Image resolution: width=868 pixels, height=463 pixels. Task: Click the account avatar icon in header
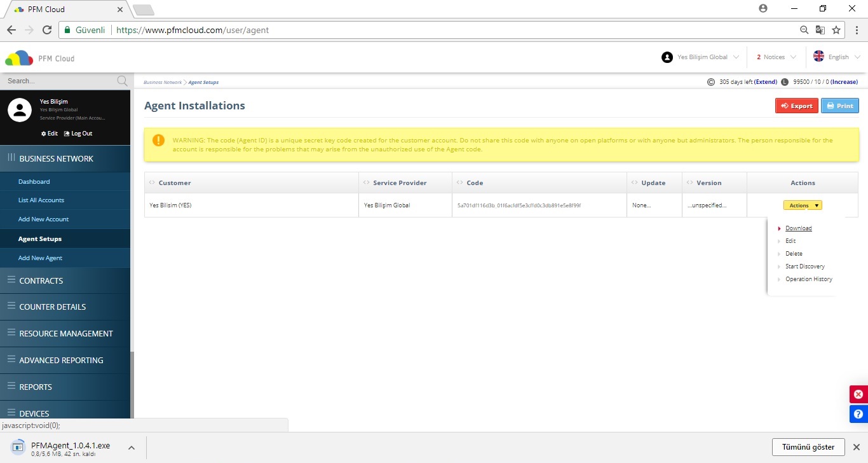667,57
